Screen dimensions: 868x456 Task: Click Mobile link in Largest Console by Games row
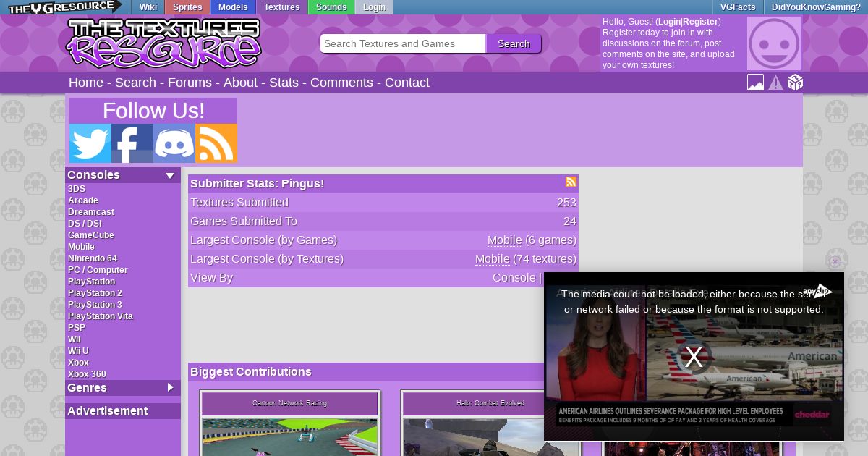click(505, 240)
